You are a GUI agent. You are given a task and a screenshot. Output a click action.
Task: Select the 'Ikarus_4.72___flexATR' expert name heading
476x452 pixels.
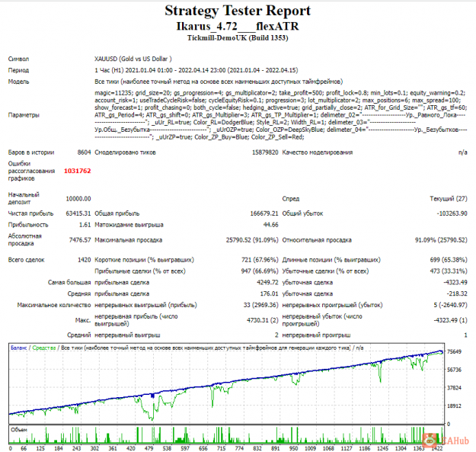point(238,27)
